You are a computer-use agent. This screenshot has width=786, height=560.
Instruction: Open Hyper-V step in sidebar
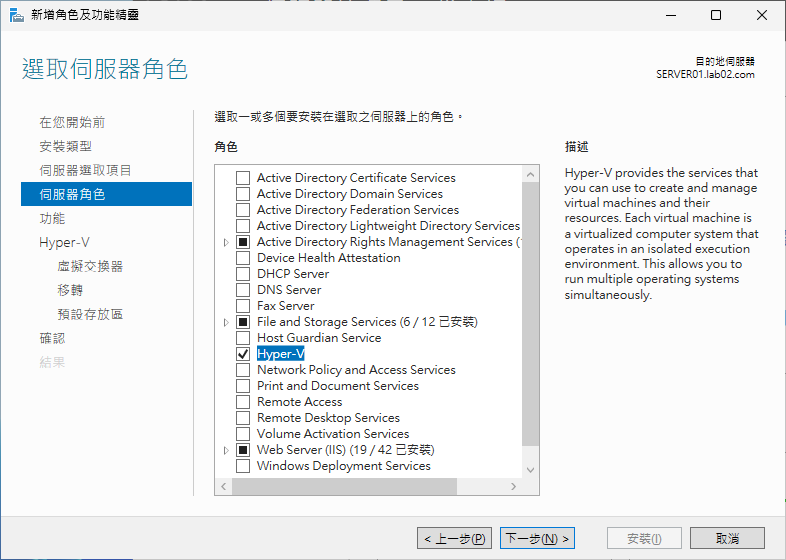(64, 243)
